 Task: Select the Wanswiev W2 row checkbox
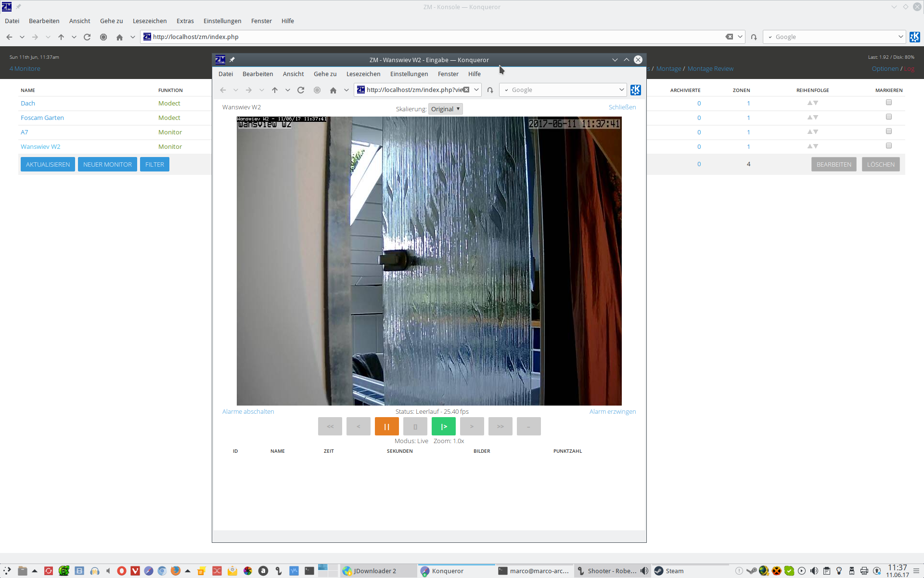[888, 146]
